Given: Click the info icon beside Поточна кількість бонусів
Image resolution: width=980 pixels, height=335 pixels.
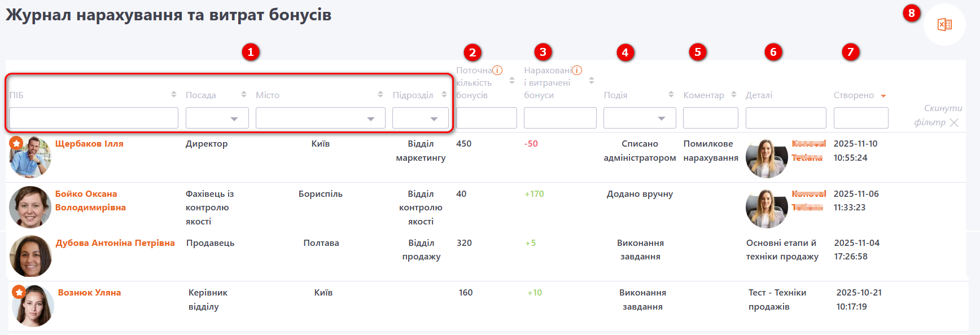Looking at the screenshot, I should 497,70.
